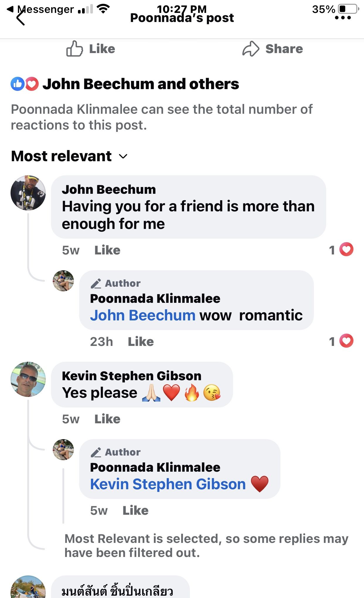This screenshot has height=598, width=364.
Task: Like Poonnada's reply to Kevin
Action: point(135,511)
